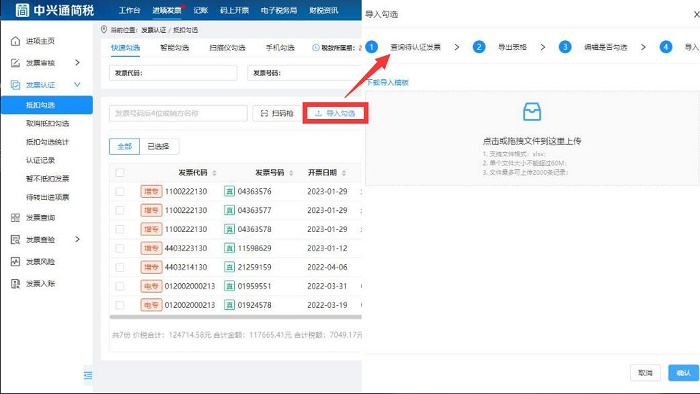The width and height of the screenshot is (700, 394).
Task: Click the 发票查询 grid icon
Action: click(15, 217)
